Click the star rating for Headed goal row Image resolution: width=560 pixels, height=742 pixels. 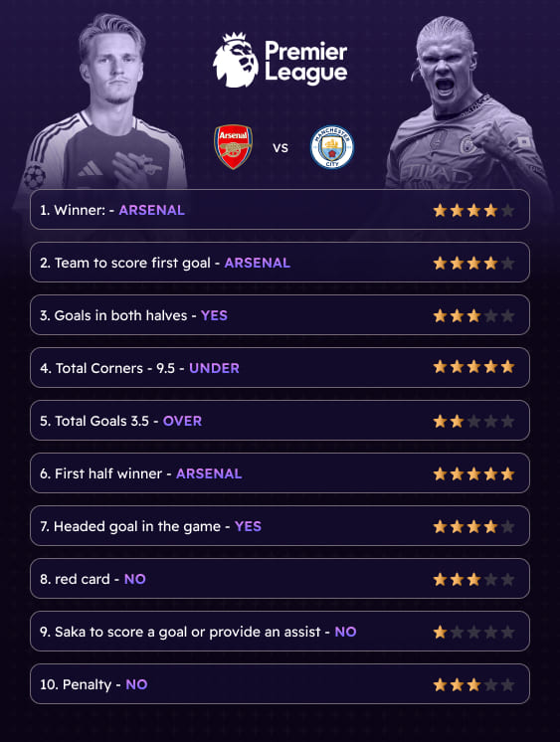[473, 526]
